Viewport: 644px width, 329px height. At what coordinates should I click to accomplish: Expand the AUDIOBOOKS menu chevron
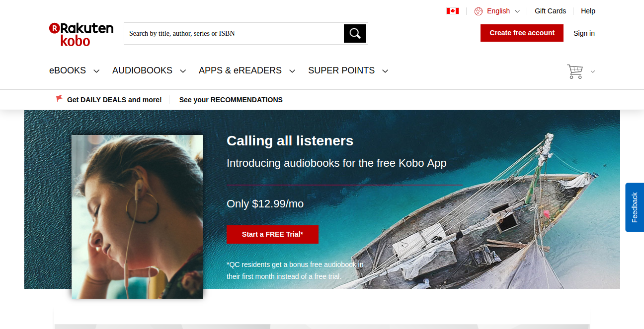click(x=183, y=71)
